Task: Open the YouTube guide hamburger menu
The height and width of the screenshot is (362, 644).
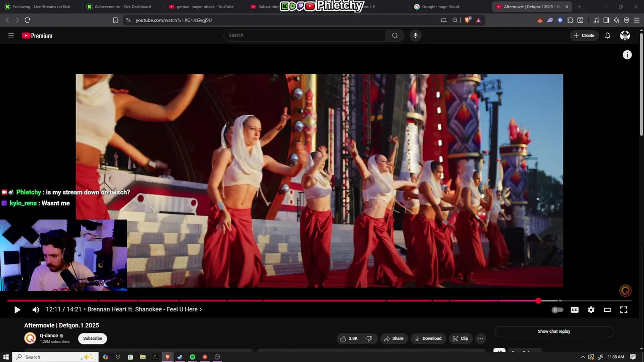Action: click(11, 35)
